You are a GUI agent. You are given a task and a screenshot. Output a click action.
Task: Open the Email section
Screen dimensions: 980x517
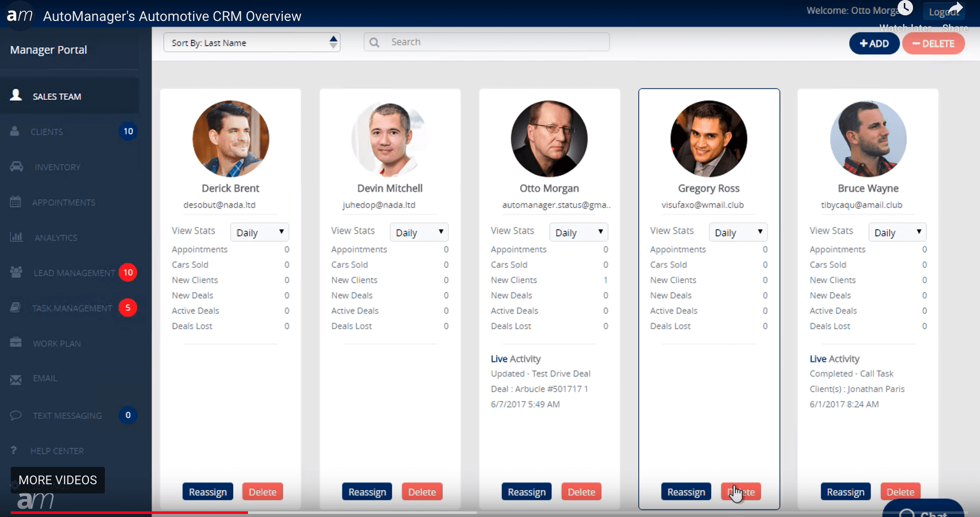pos(45,378)
